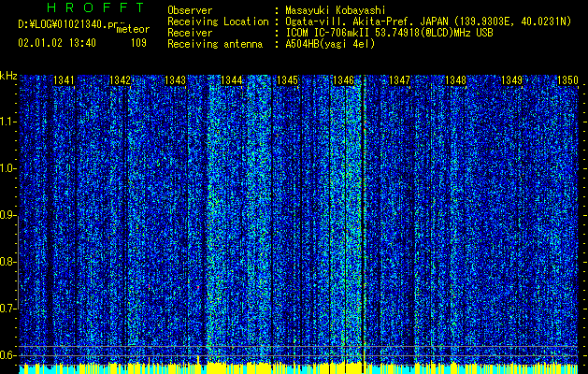
Task: Click the 1349 time marker
Action: [512, 80]
